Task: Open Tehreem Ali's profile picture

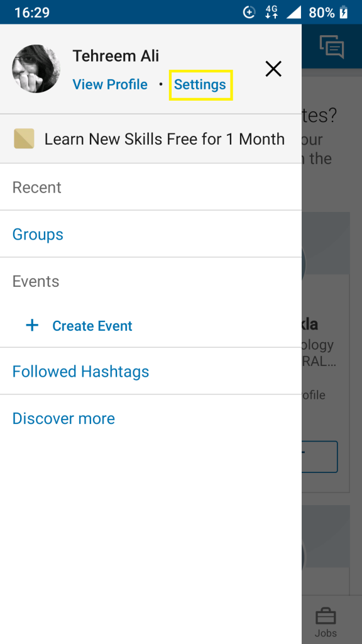Action: coord(36,69)
